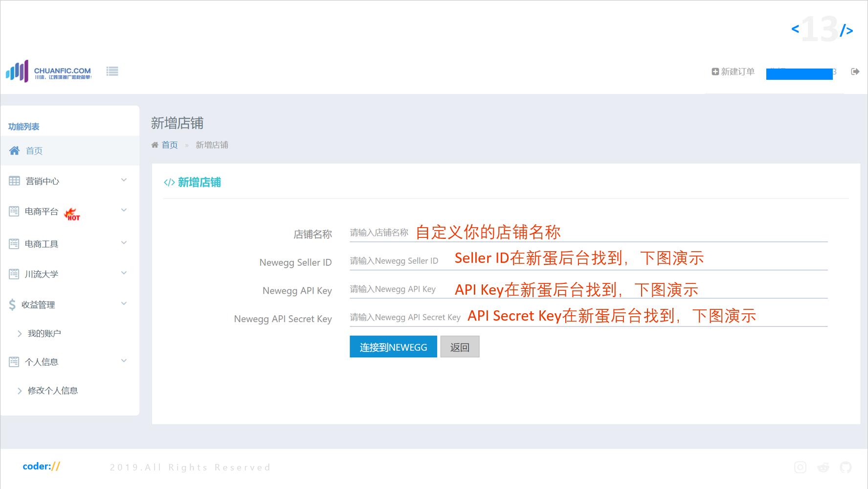
Task: Focus the 店铺名称 input field
Action: [x=588, y=233]
